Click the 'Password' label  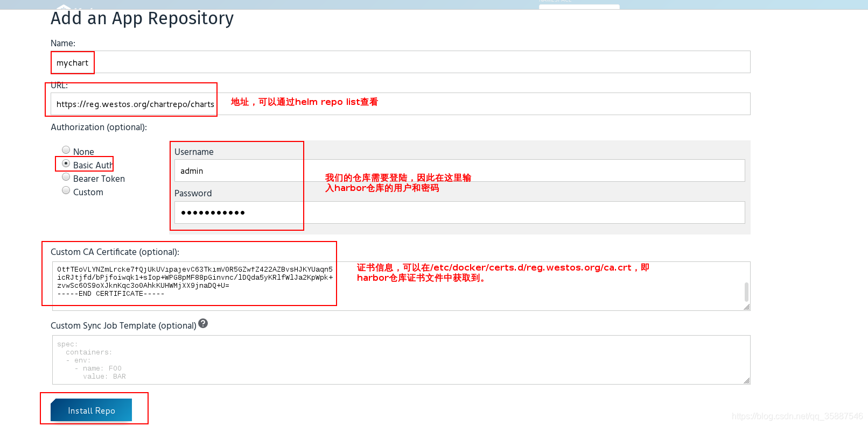[193, 194]
